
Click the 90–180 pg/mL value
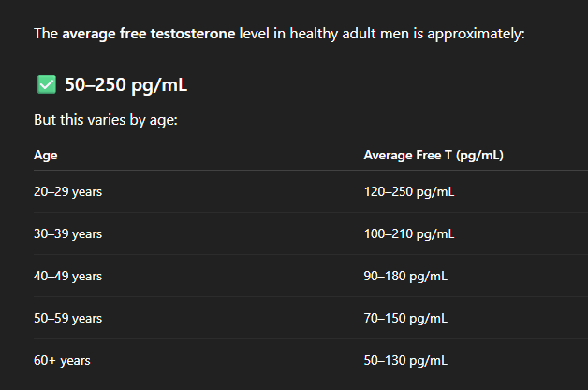(405, 277)
